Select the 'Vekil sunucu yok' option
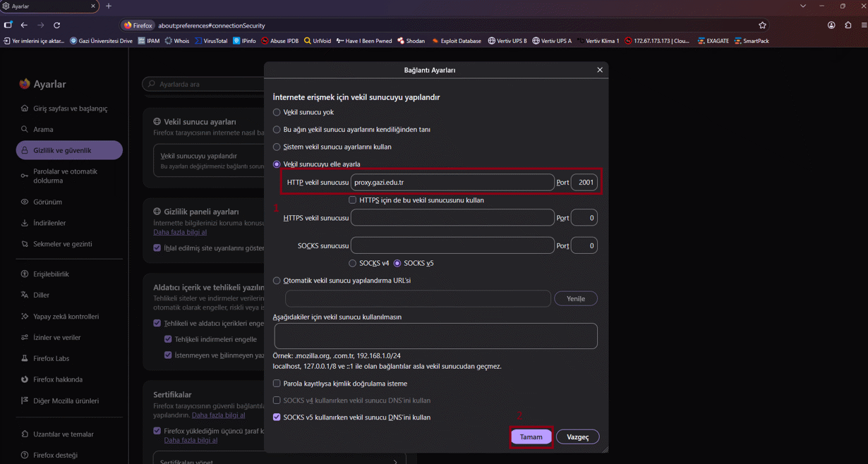This screenshot has height=464, width=868. [x=277, y=112]
